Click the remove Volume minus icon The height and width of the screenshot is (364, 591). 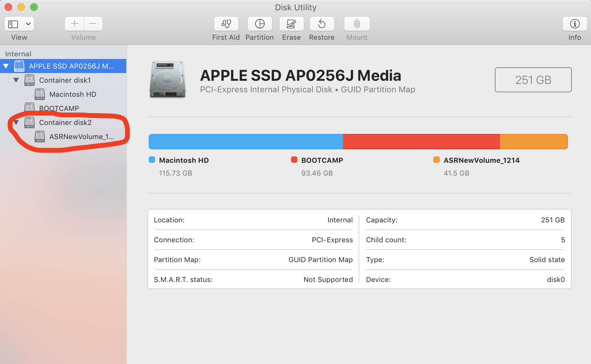tap(93, 24)
